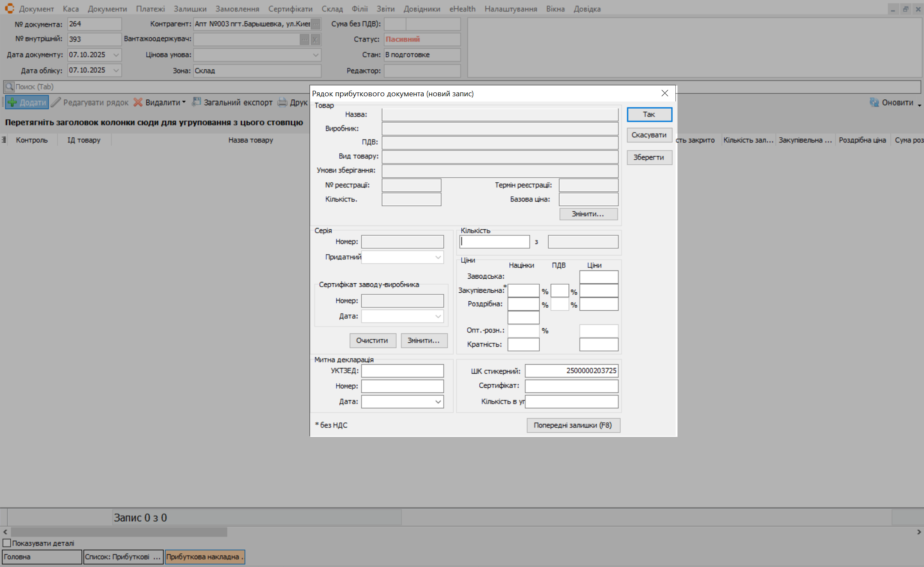This screenshot has width=924, height=567.
Task: Click the Оновити refresh icon
Action: (874, 102)
